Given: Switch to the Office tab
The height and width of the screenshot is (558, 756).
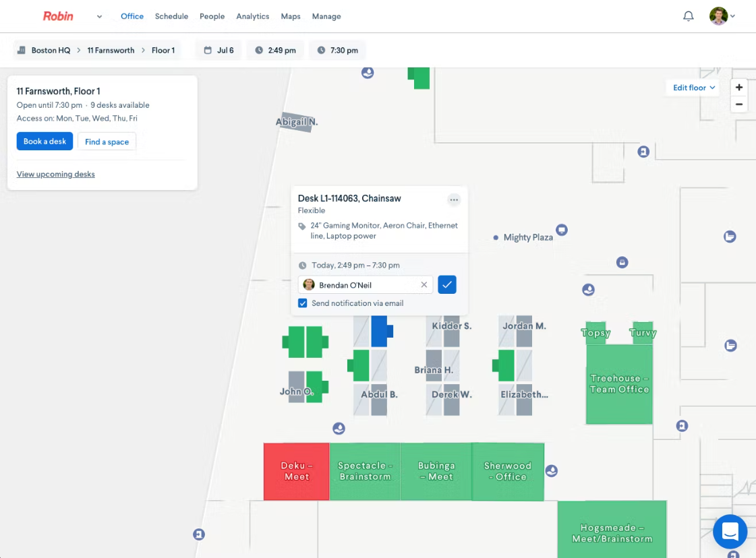Looking at the screenshot, I should 132,16.
